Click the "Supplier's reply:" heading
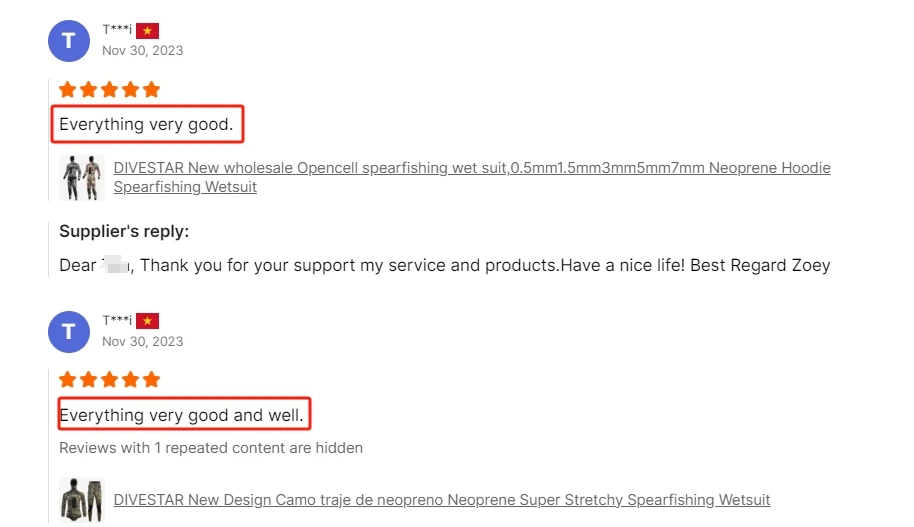 (124, 232)
